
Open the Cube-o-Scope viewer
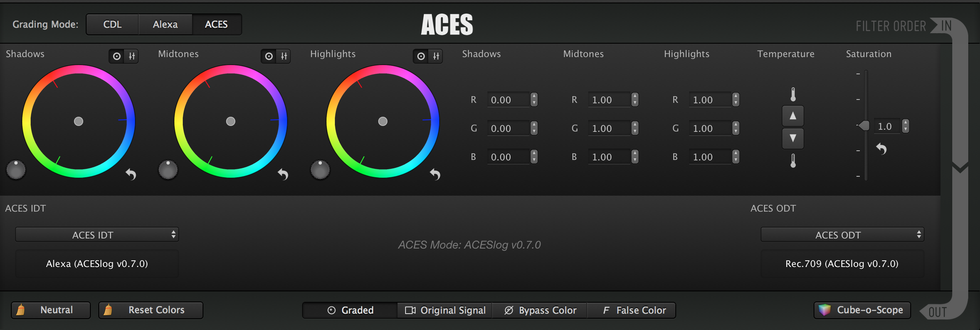click(x=862, y=310)
